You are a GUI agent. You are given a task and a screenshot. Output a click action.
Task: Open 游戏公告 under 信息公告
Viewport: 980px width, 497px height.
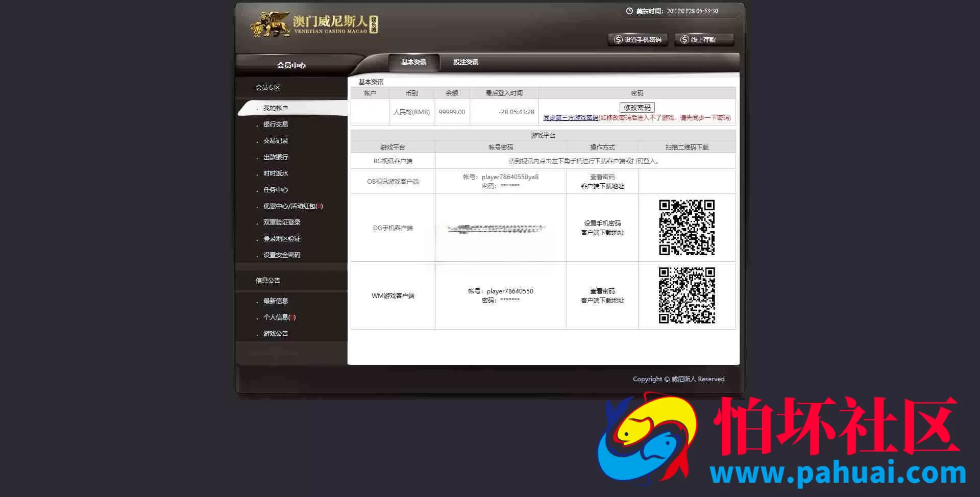pyautogui.click(x=276, y=334)
